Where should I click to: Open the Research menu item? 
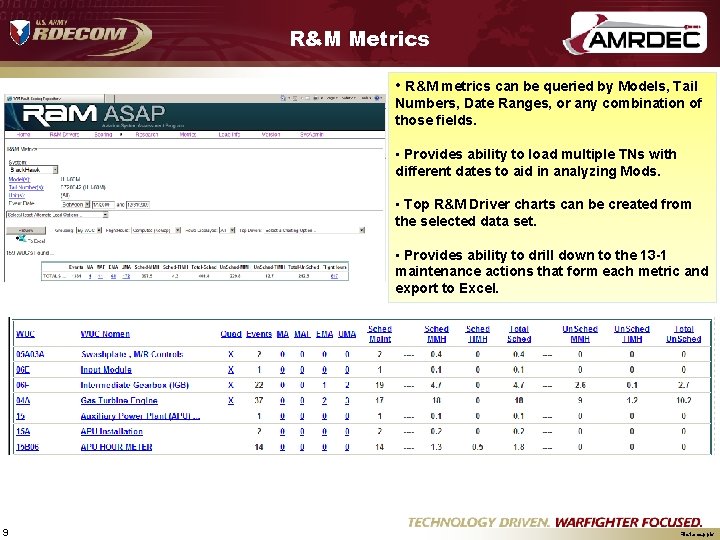point(147,135)
